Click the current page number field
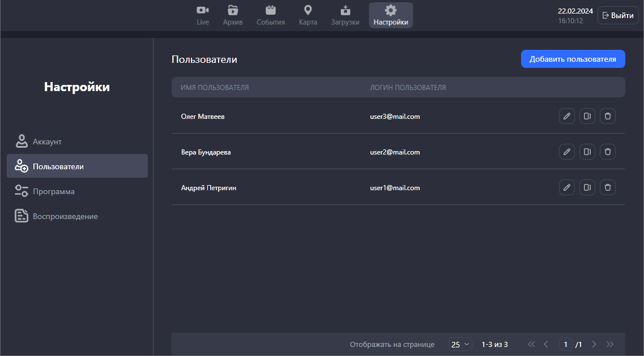 [565, 344]
